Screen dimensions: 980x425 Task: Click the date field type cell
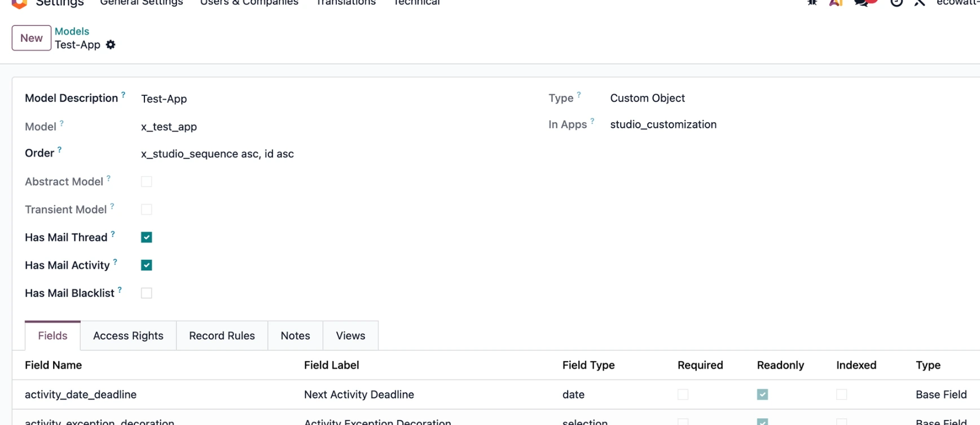coord(573,395)
